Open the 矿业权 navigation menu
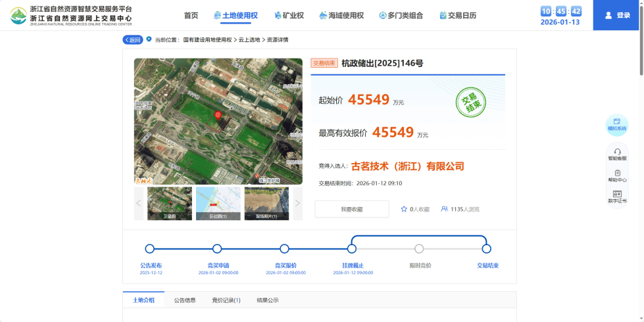Screen dimensions: 644x322 (288, 15)
